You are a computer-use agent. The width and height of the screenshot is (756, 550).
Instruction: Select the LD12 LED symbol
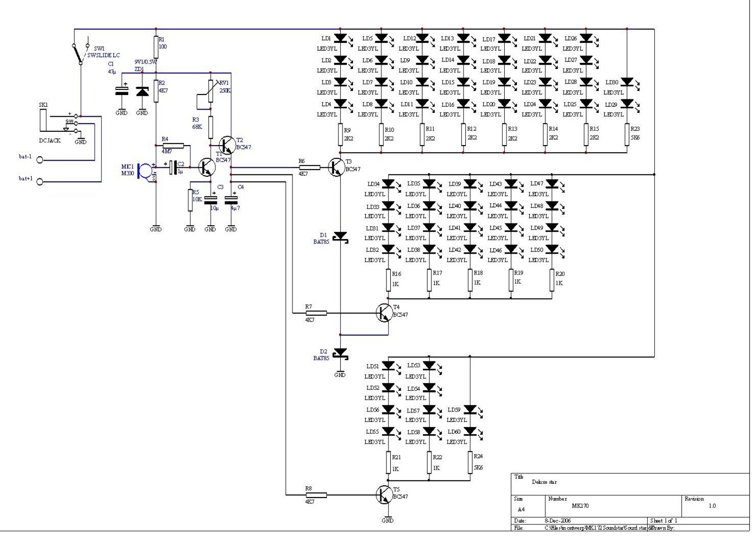424,39
